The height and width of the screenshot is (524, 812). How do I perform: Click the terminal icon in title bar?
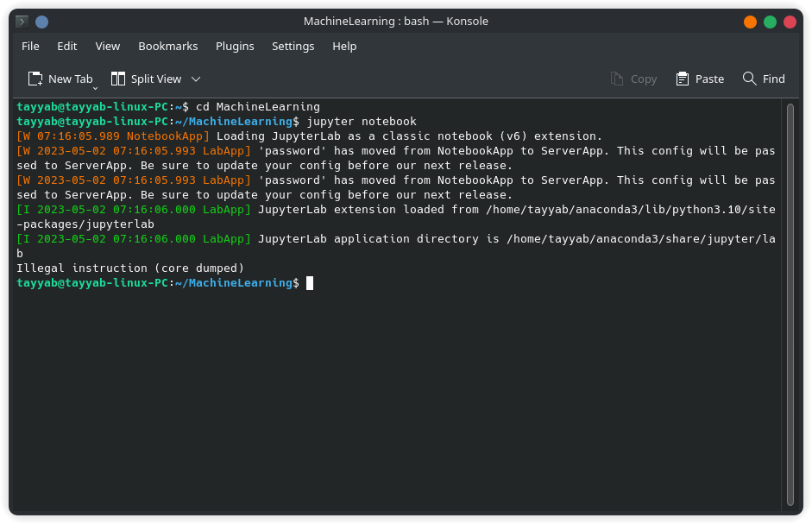click(x=22, y=22)
